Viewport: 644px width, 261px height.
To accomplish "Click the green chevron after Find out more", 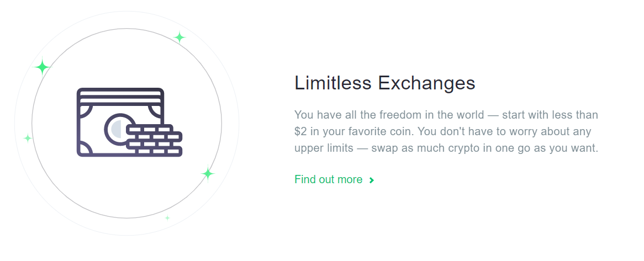I will click(x=371, y=180).
